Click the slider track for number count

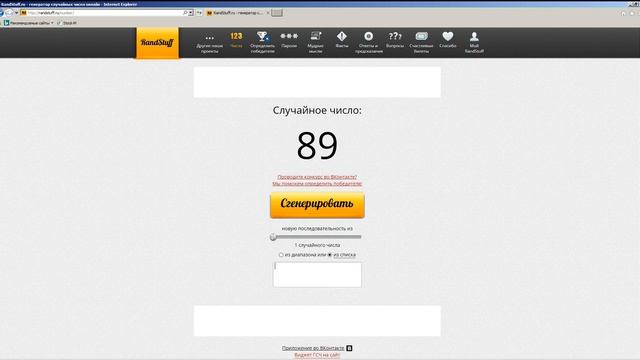click(317, 237)
